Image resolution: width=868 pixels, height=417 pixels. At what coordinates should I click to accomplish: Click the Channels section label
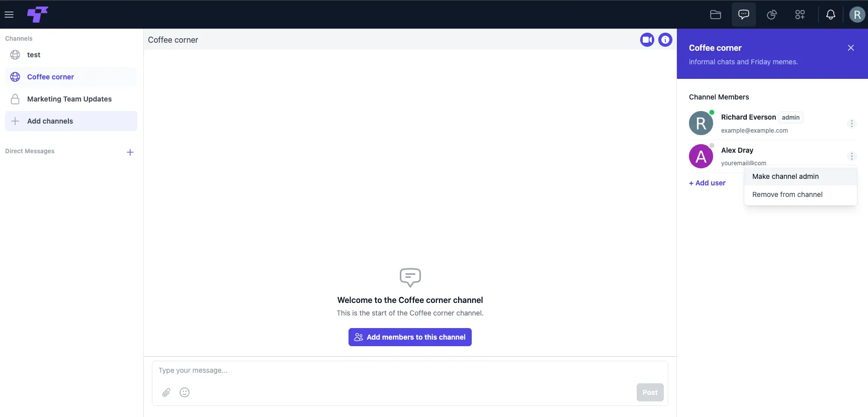pos(19,39)
